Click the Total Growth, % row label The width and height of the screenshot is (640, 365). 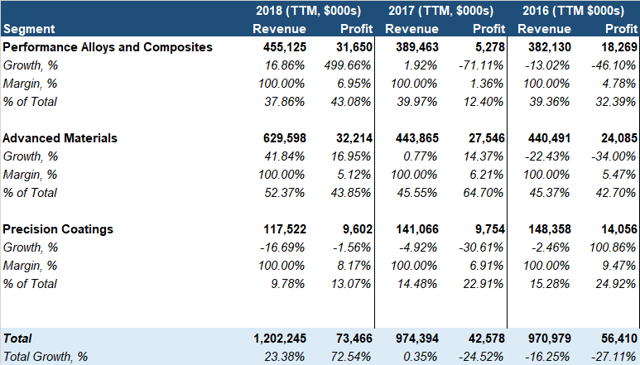click(x=45, y=357)
